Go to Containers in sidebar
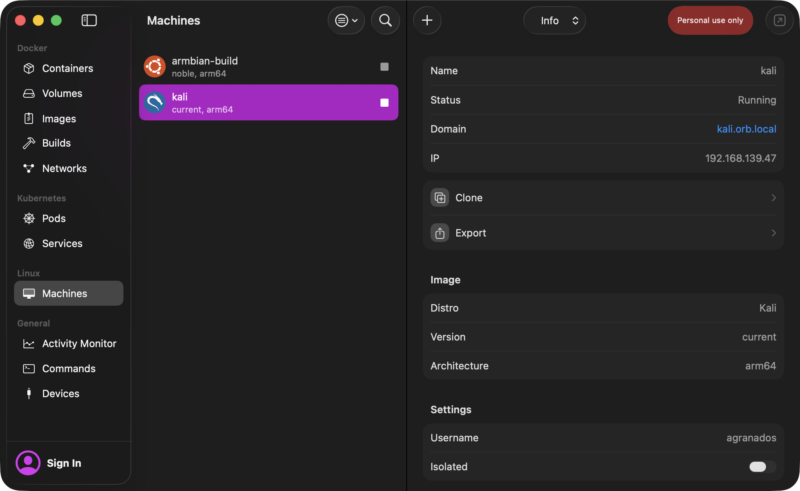This screenshot has width=800, height=491. pyautogui.click(x=67, y=68)
